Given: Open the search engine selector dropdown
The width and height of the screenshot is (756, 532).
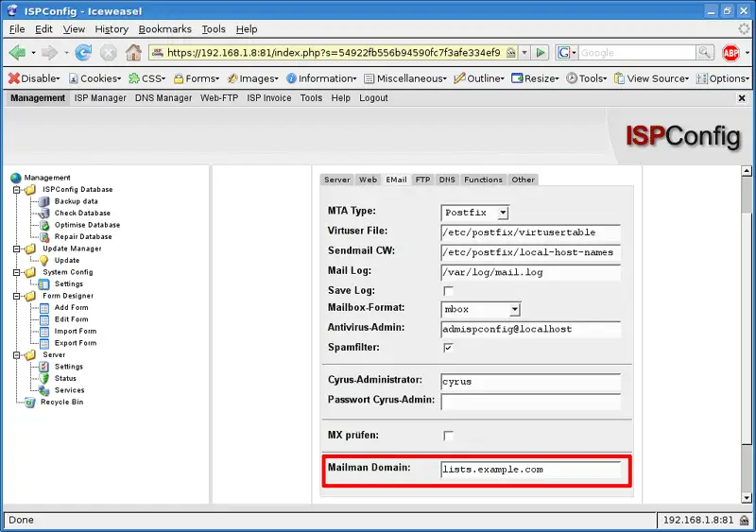Looking at the screenshot, I should coord(567,53).
